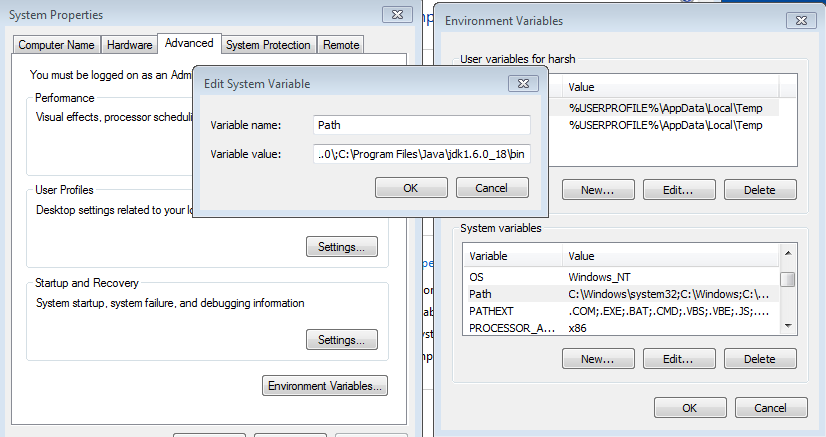Switch to the Computer Name tab
The image size is (826, 437).
(56, 45)
